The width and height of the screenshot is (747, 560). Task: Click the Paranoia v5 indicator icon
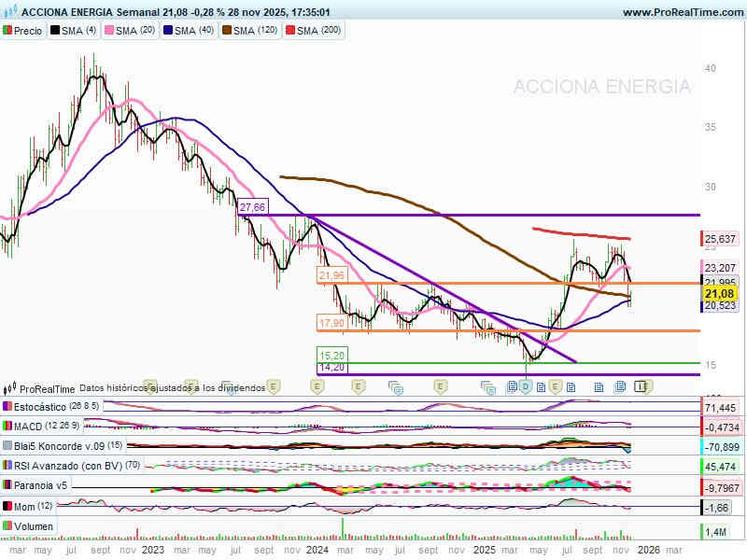point(8,485)
